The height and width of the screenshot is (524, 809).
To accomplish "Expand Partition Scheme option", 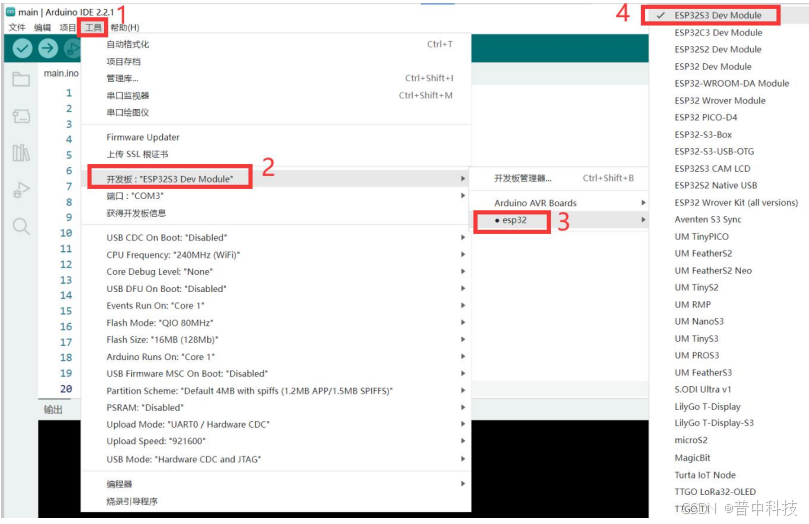I will (x=276, y=391).
